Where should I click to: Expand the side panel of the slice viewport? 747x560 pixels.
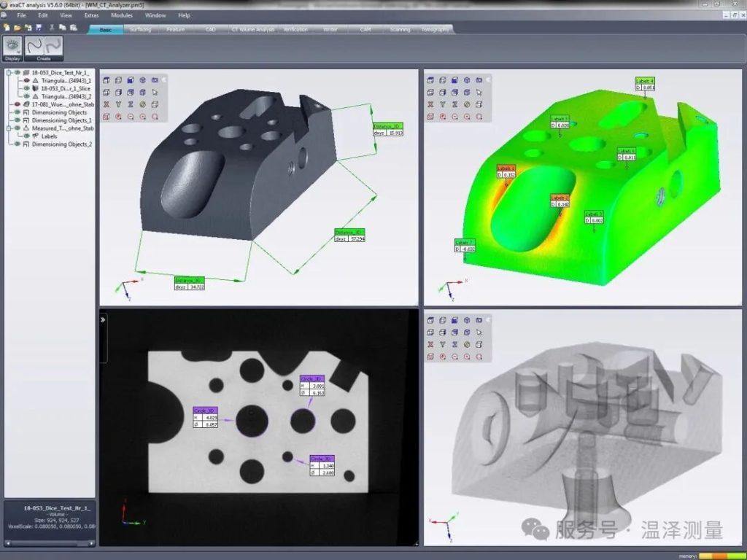pos(104,319)
